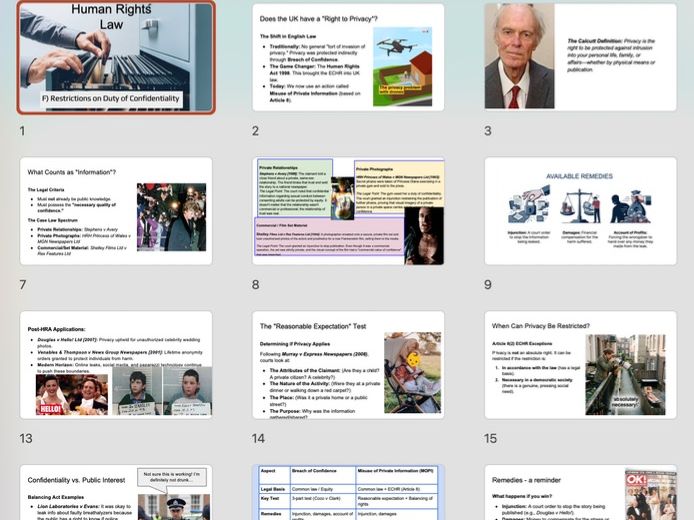The width and height of the screenshot is (694, 520).
Task: Open slide 9 Available Remedies
Action: [x=580, y=211]
